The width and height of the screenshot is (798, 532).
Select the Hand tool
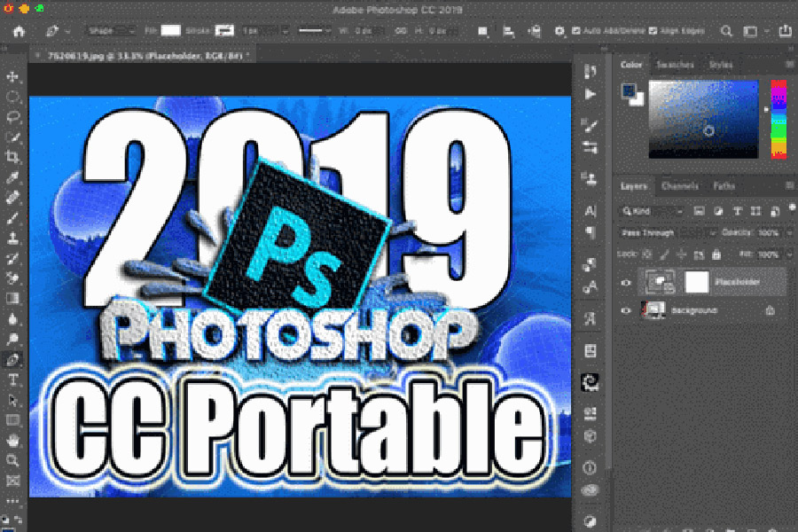coord(12,441)
